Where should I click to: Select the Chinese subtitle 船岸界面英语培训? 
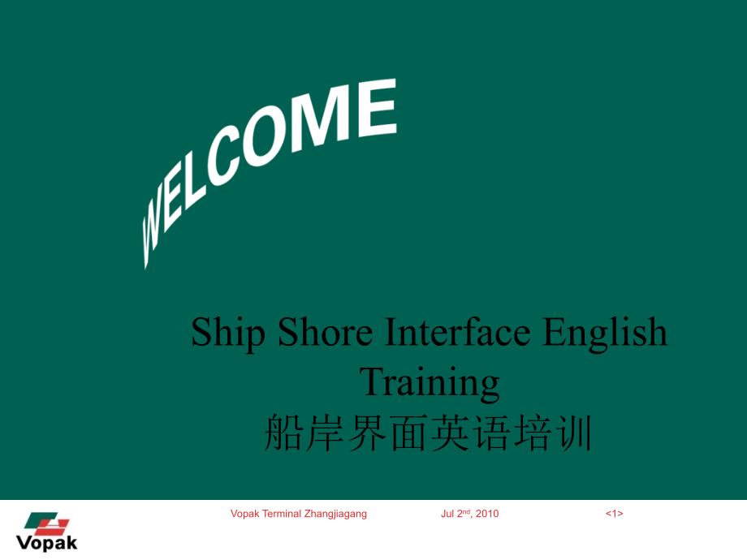[429, 433]
